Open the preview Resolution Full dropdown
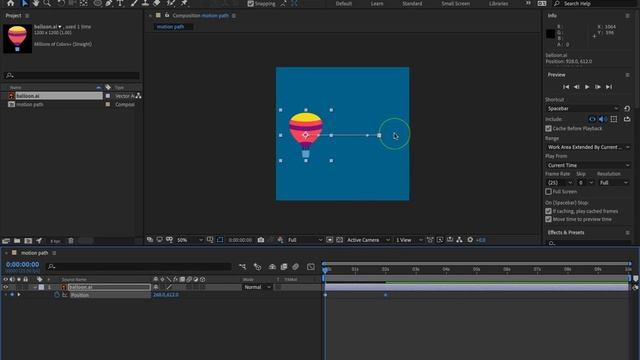Image resolution: width=640 pixels, height=360 pixels. tap(613, 183)
